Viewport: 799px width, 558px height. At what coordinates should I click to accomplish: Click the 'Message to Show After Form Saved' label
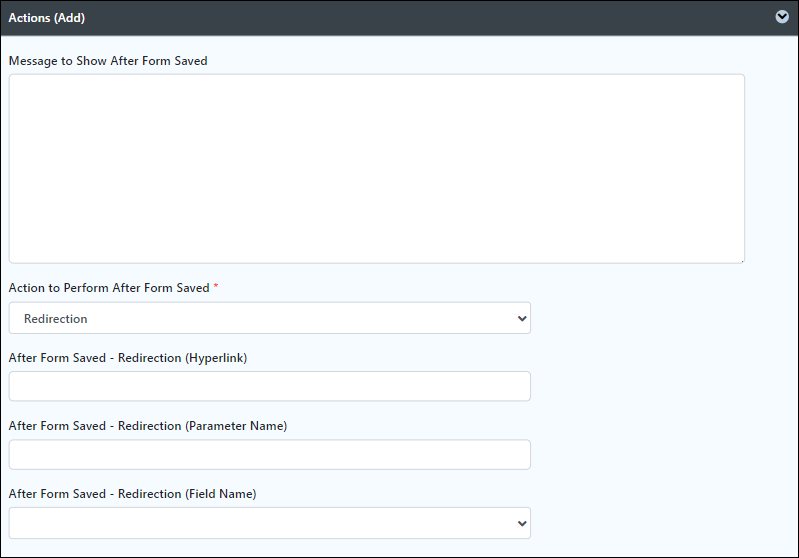coord(108,61)
